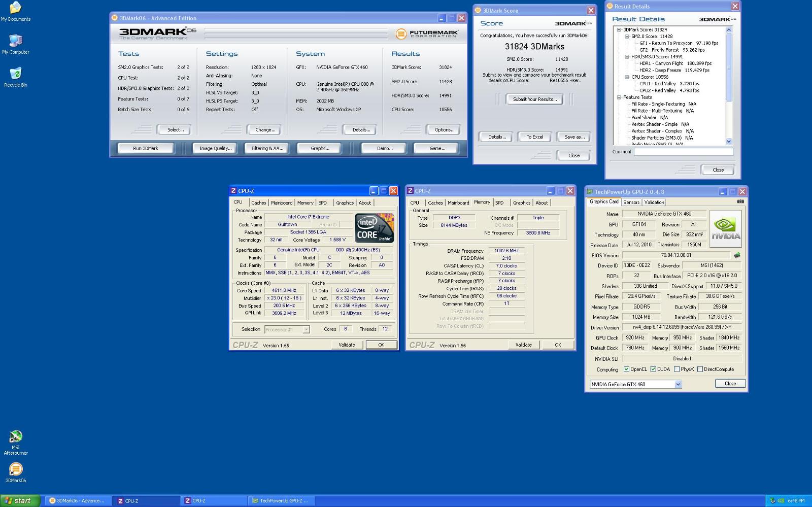812x507 pixels.
Task: Click the NVIDIA logo in GPU-Z
Action: [x=725, y=228]
